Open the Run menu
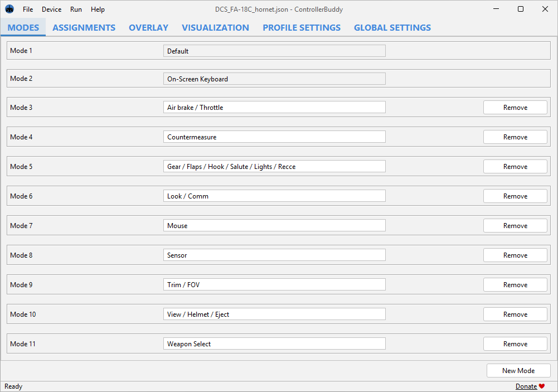The image size is (558, 392). coord(76,9)
